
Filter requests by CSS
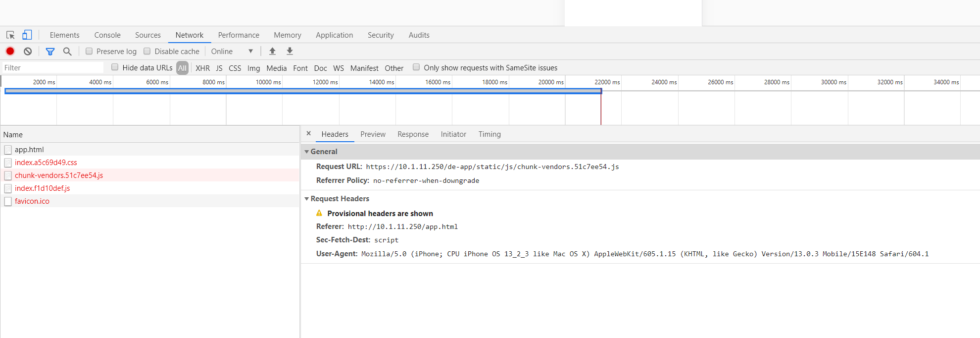pos(235,68)
